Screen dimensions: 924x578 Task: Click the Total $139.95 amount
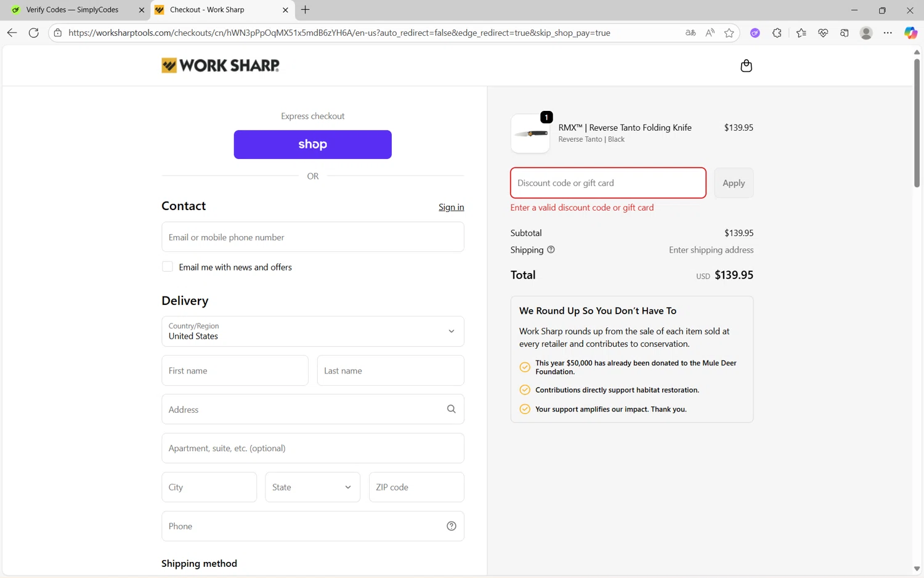coord(734,275)
